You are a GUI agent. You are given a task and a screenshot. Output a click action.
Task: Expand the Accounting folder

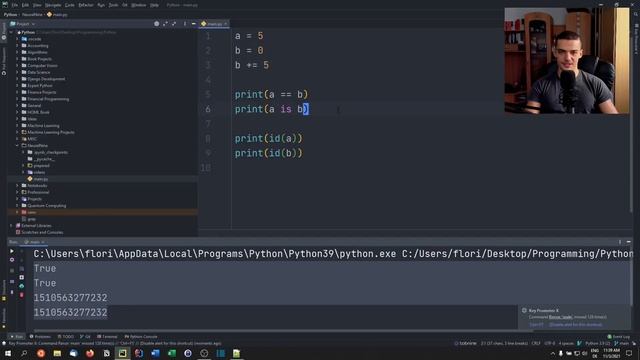point(17,46)
